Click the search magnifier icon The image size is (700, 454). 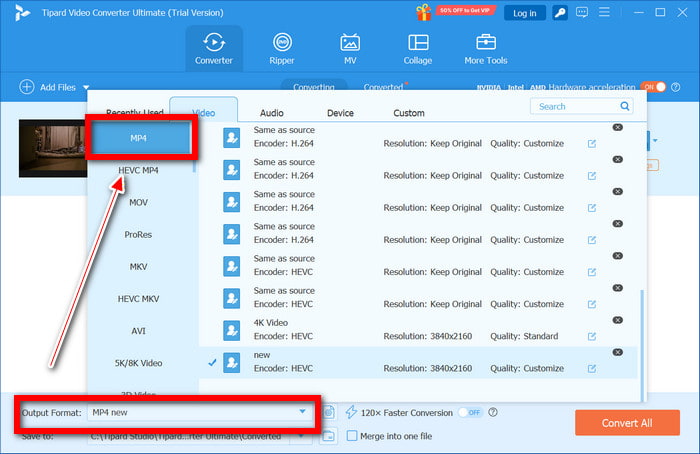tap(625, 106)
